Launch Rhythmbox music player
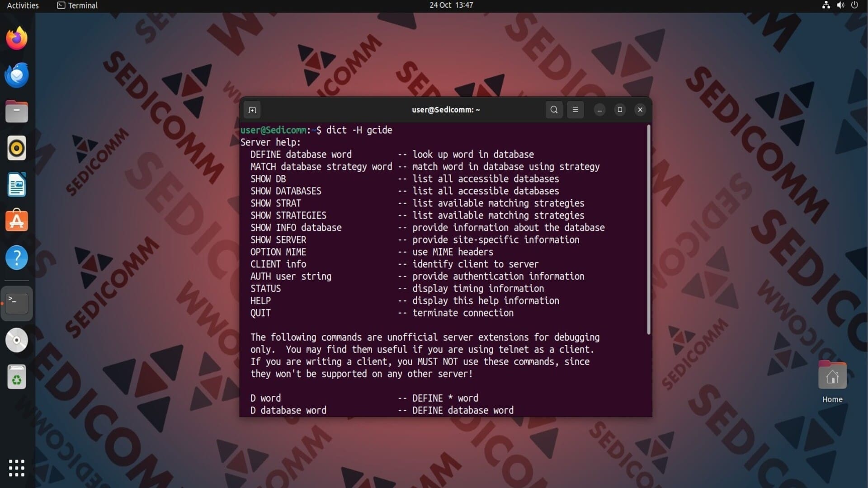The width and height of the screenshot is (868, 488). point(17,148)
